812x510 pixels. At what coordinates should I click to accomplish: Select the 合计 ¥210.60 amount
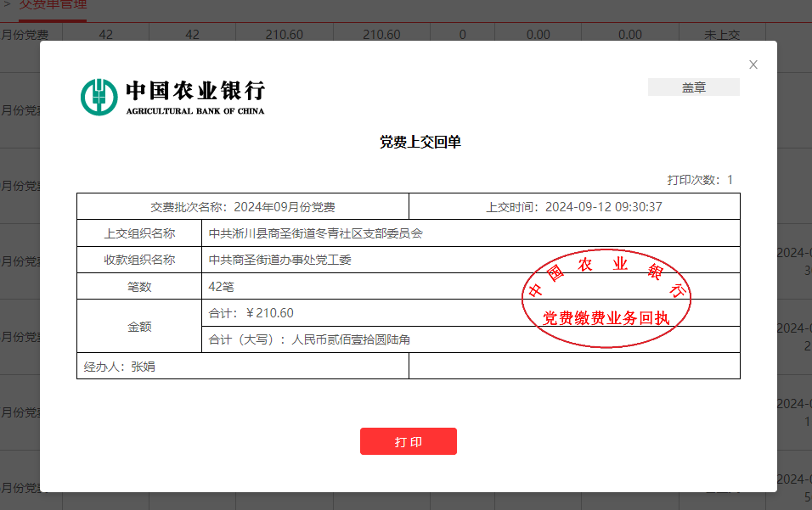click(251, 313)
